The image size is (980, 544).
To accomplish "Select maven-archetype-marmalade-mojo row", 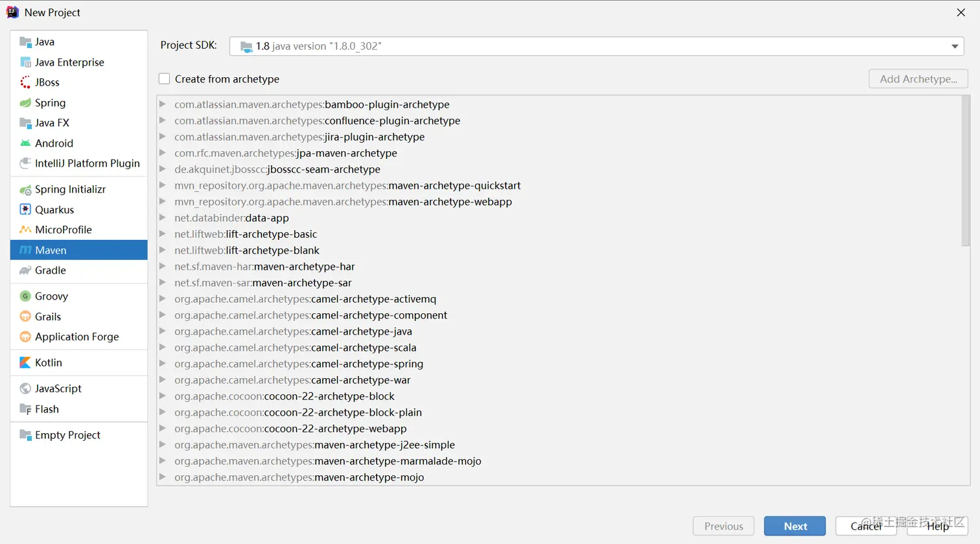I will coord(559,461).
